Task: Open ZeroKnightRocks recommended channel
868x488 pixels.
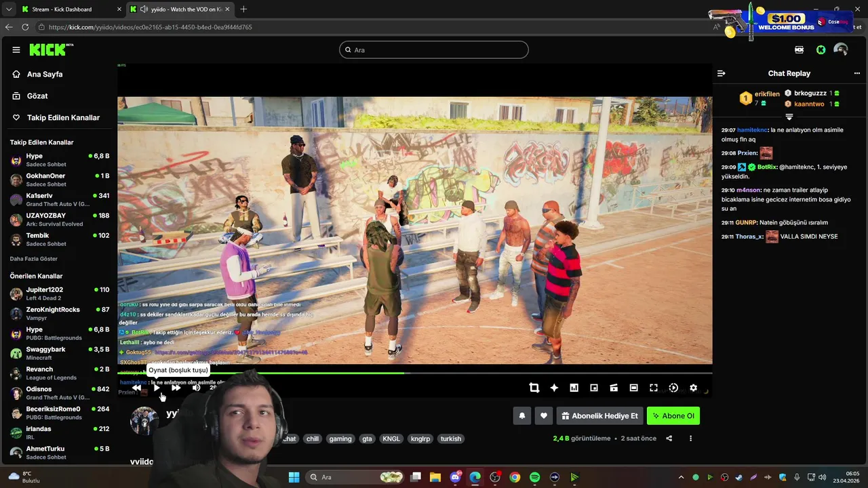Action: pyautogui.click(x=60, y=313)
